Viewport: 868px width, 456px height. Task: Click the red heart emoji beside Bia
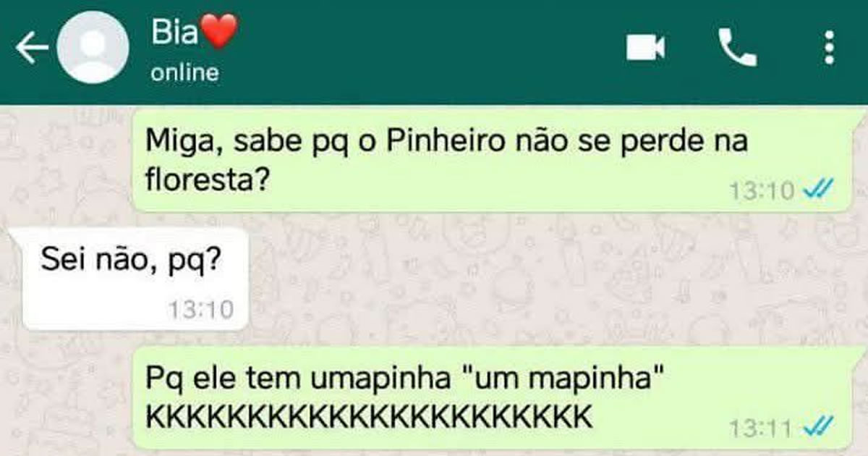click(218, 33)
